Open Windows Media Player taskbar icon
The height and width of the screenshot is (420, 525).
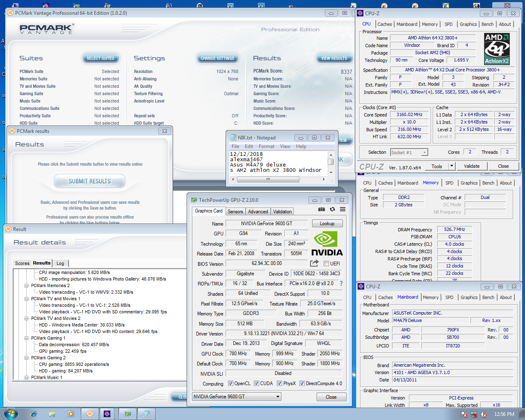tap(71, 414)
